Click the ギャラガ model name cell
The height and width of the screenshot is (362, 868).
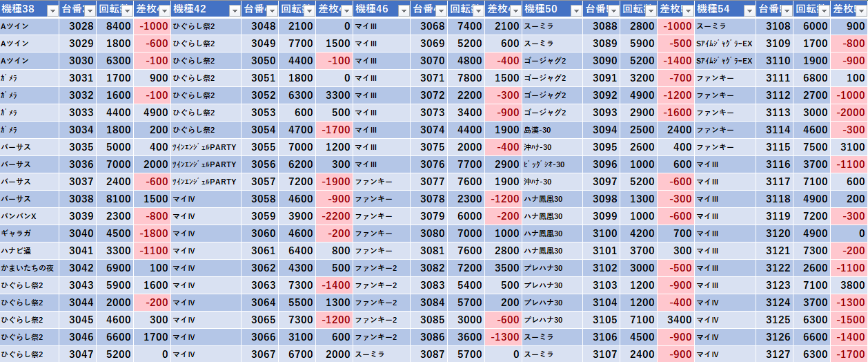(29, 234)
